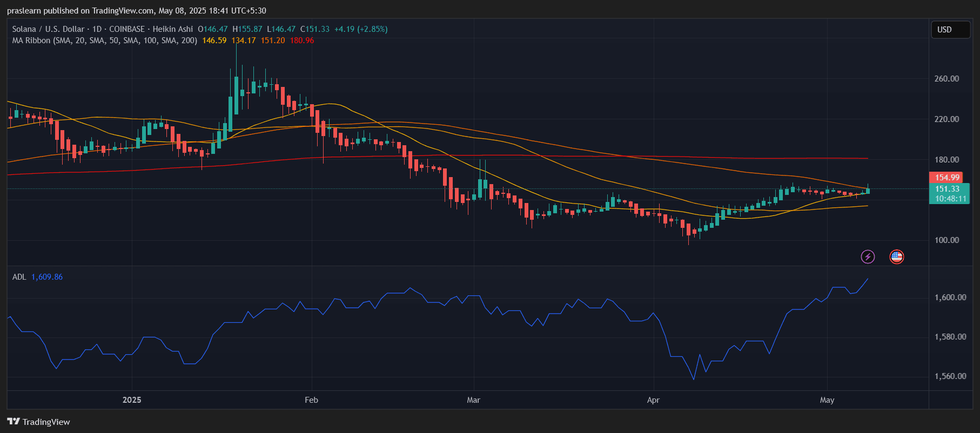This screenshot has height=433, width=980.
Task: Select the MA Ribbon indicator legend
Action: [104, 40]
